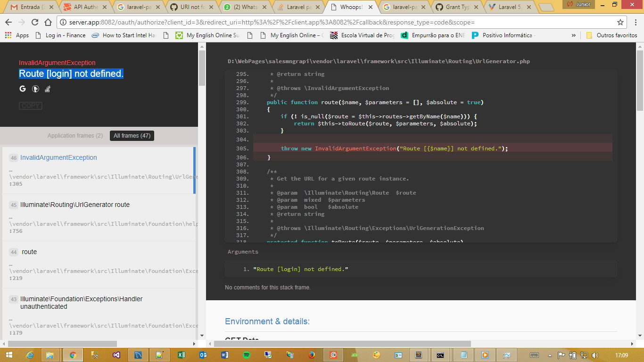Click the Chrome forward arrow

(22, 22)
